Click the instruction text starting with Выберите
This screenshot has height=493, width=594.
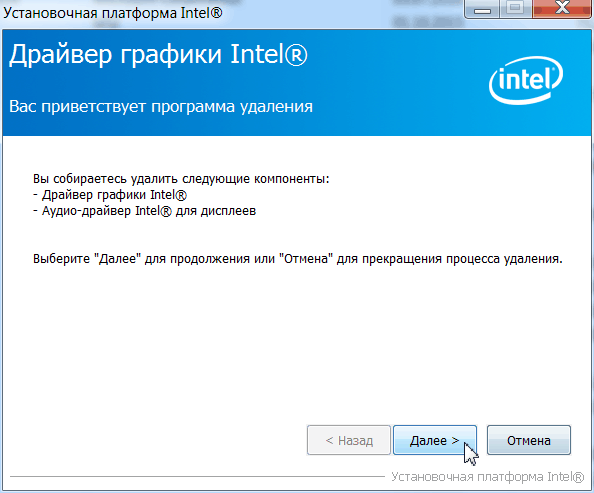pos(297,259)
